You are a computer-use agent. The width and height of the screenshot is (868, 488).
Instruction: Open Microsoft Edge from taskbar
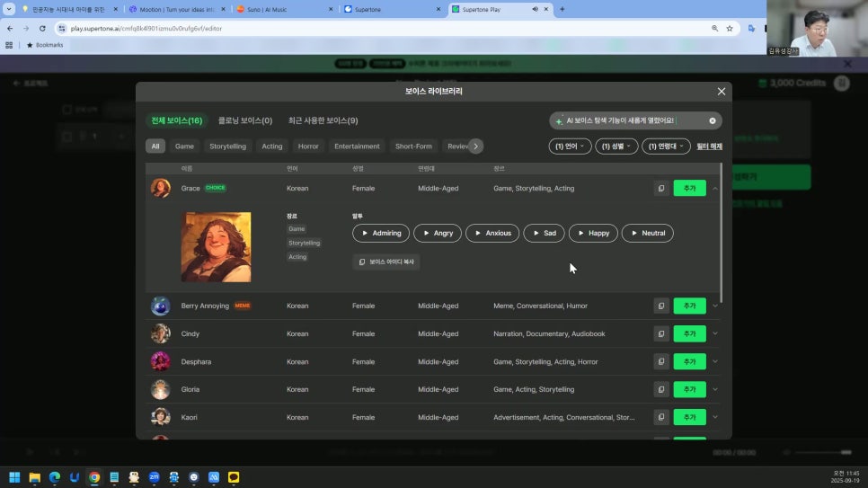coord(55,477)
